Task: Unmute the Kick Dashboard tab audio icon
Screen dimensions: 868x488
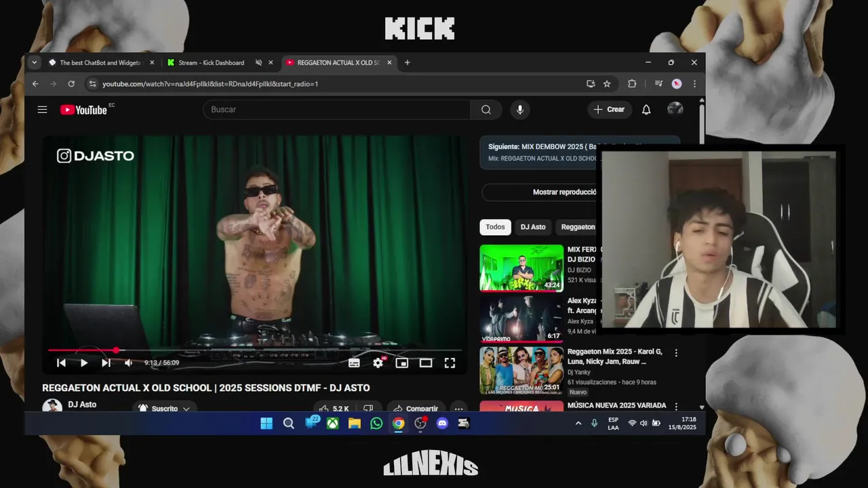Action: (258, 62)
